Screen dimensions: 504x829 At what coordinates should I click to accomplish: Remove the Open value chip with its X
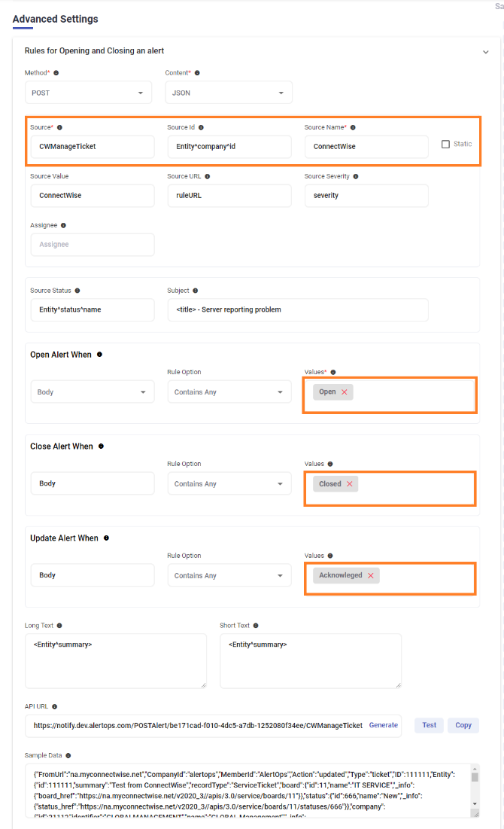pos(345,392)
